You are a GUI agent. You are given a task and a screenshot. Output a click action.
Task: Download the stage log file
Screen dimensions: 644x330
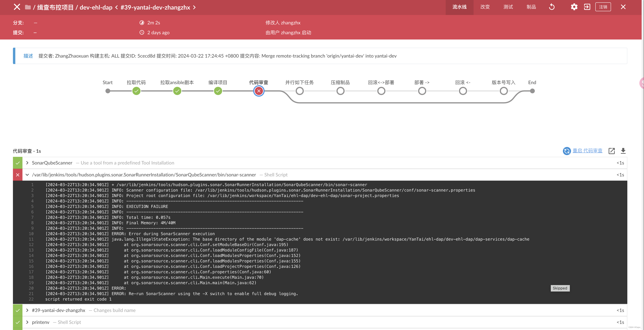click(623, 151)
